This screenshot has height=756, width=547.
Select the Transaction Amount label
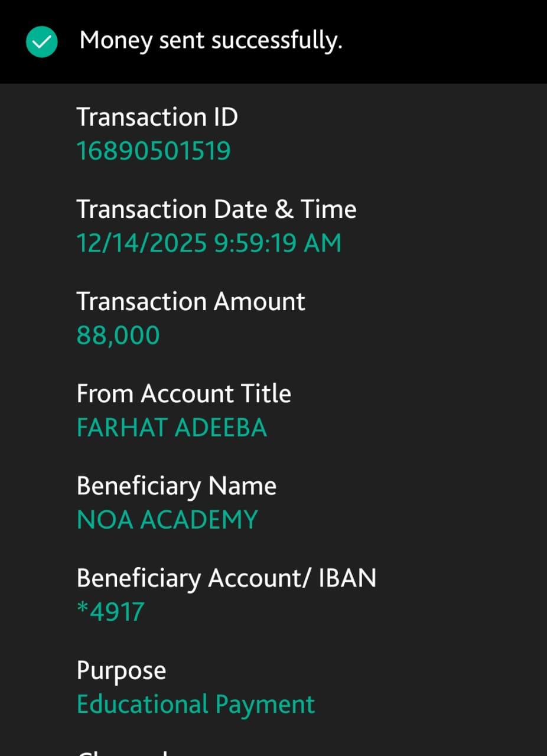pos(191,301)
